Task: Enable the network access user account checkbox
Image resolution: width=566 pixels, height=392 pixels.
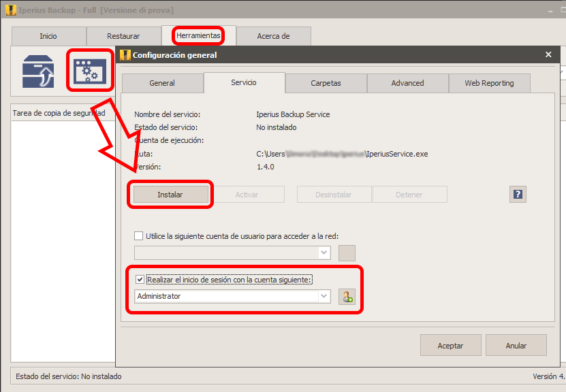Action: 139,236
